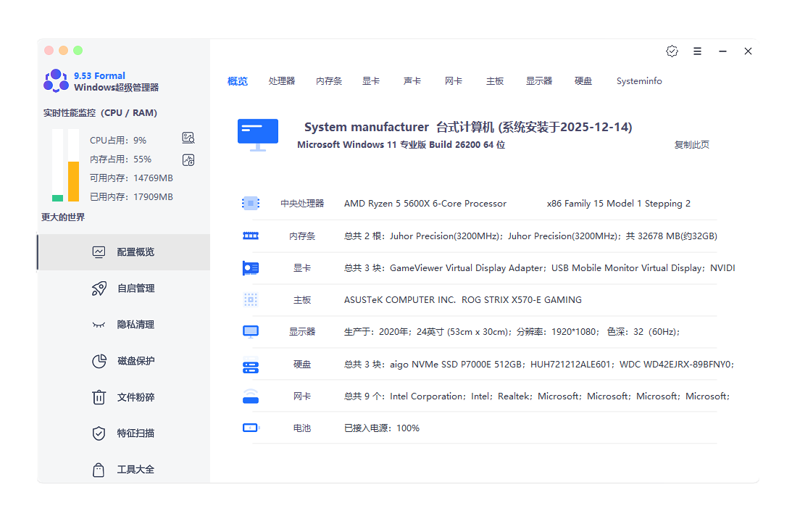Switch to the Systeminfo tab

(639, 81)
